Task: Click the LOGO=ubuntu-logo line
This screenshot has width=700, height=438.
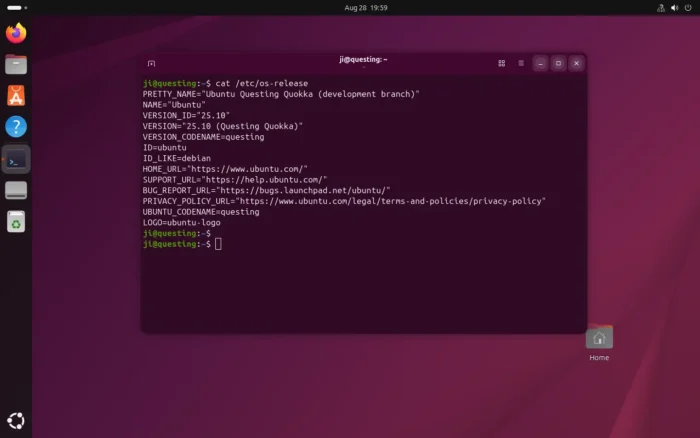Action: click(x=181, y=223)
